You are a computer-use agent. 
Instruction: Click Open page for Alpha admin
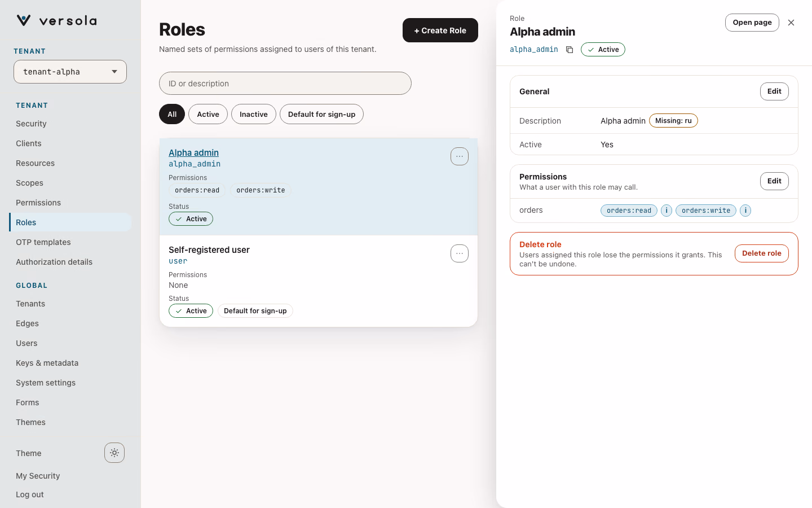coord(752,23)
